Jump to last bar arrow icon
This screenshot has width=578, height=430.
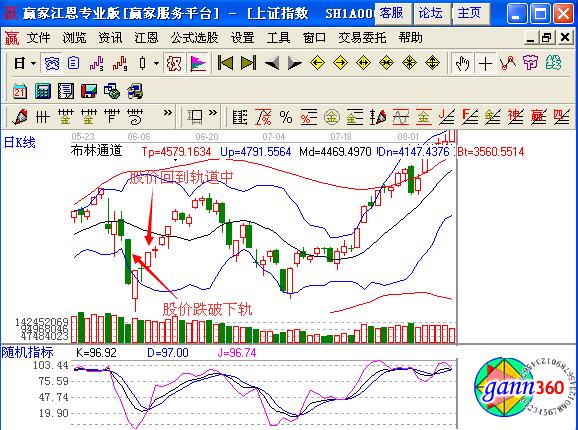[248, 63]
